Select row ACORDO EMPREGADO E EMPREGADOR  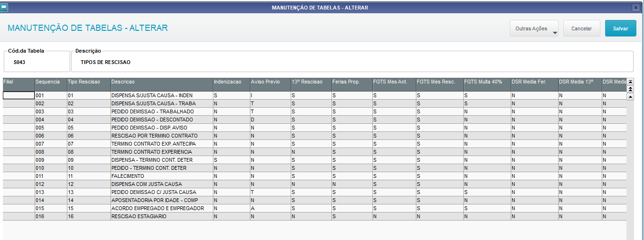click(315, 208)
